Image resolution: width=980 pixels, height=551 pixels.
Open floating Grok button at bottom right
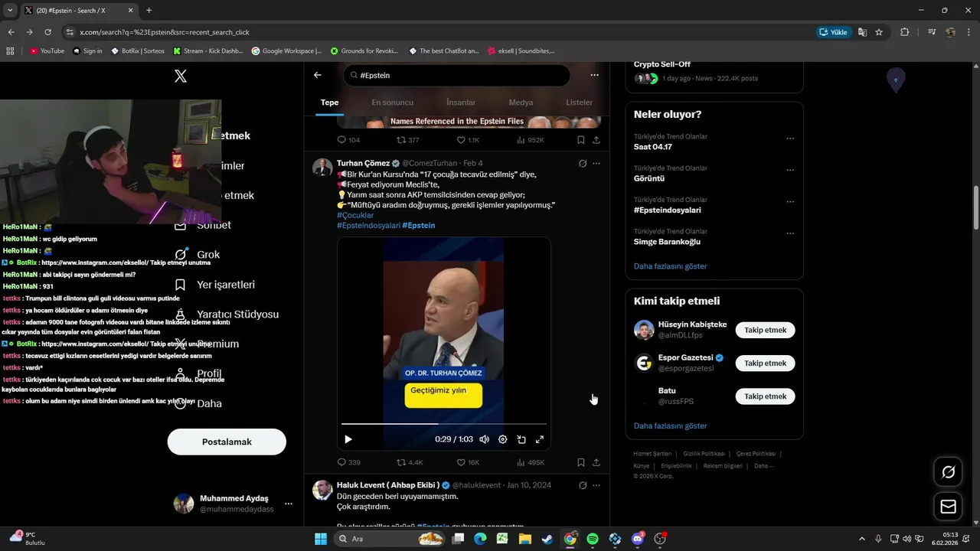(x=948, y=472)
